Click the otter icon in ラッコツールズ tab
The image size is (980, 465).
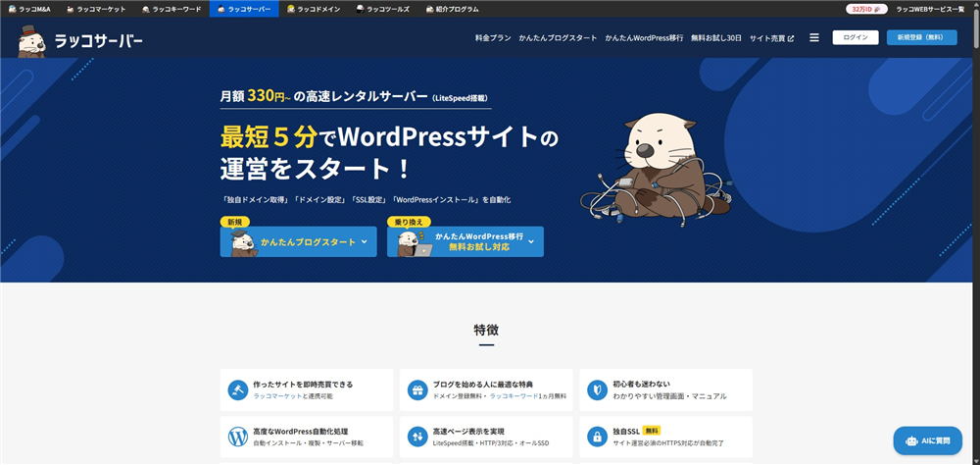360,10
